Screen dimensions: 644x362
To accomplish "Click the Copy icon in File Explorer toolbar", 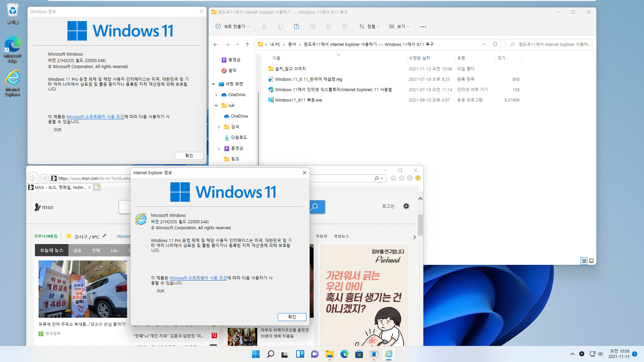I will click(280, 26).
